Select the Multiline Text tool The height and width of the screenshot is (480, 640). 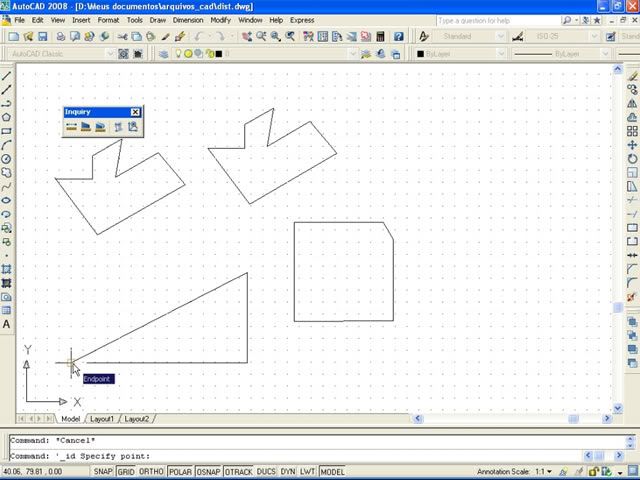6,324
